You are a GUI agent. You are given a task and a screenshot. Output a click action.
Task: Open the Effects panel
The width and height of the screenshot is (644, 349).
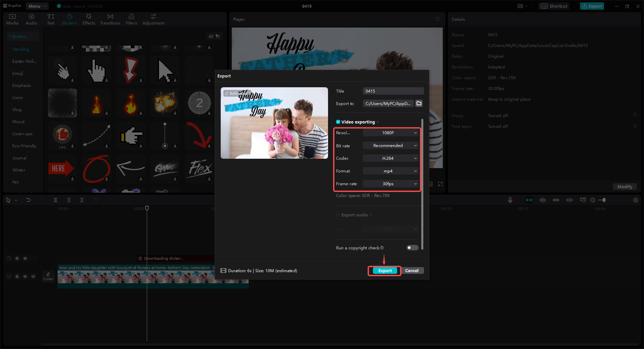(89, 18)
